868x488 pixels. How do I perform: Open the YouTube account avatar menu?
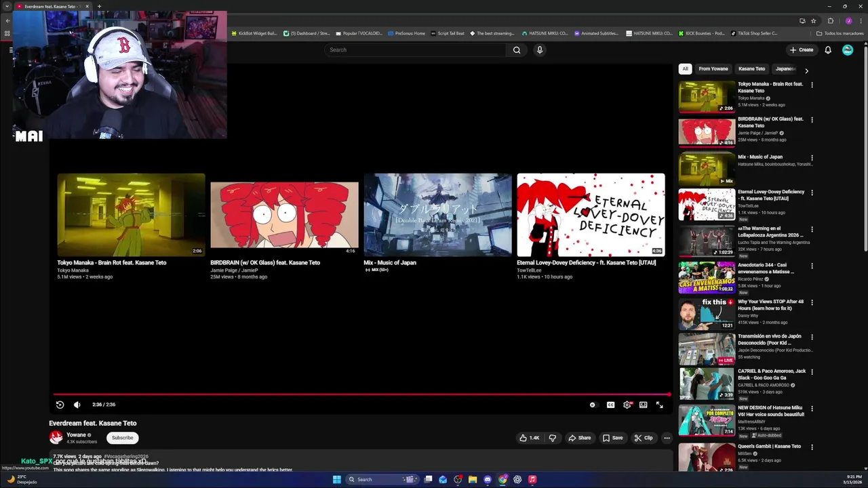[x=848, y=49]
